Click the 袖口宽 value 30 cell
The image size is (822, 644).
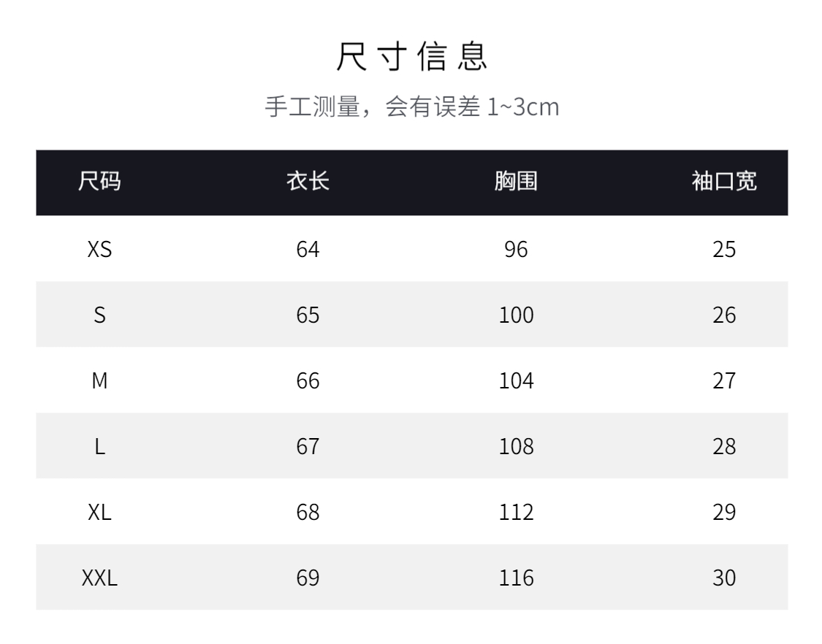(723, 578)
